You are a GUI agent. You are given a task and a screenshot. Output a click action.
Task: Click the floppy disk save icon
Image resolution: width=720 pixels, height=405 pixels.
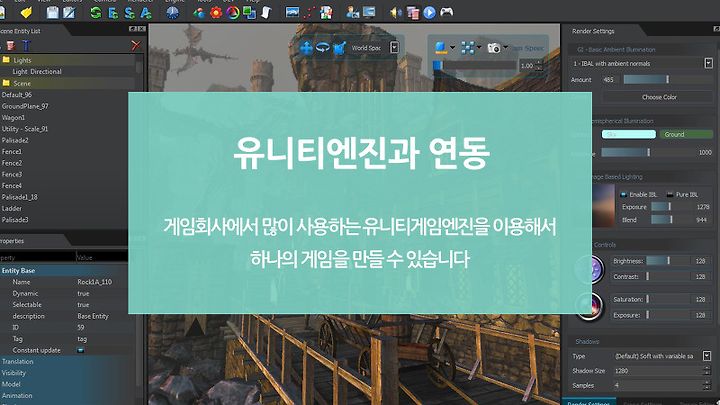53,12
